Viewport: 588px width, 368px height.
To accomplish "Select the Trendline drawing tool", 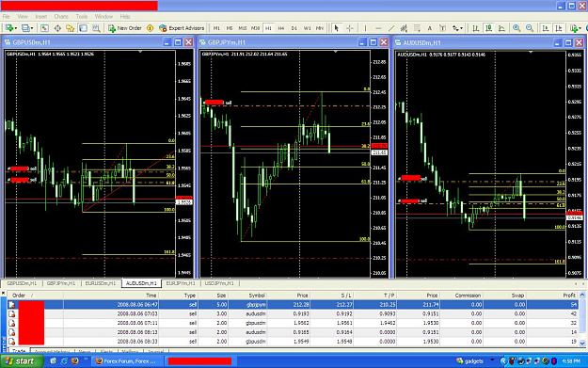I will (391, 28).
